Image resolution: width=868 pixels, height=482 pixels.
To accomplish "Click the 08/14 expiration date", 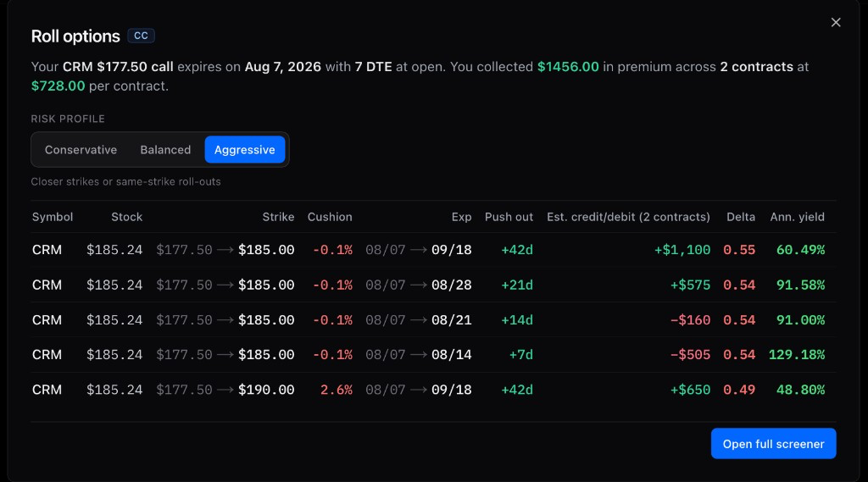I will click(452, 355).
